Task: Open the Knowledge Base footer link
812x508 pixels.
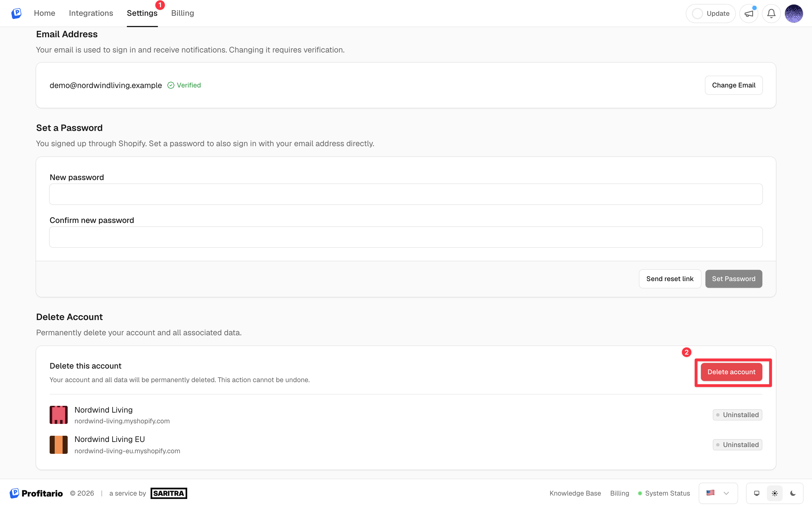Action: click(x=575, y=493)
